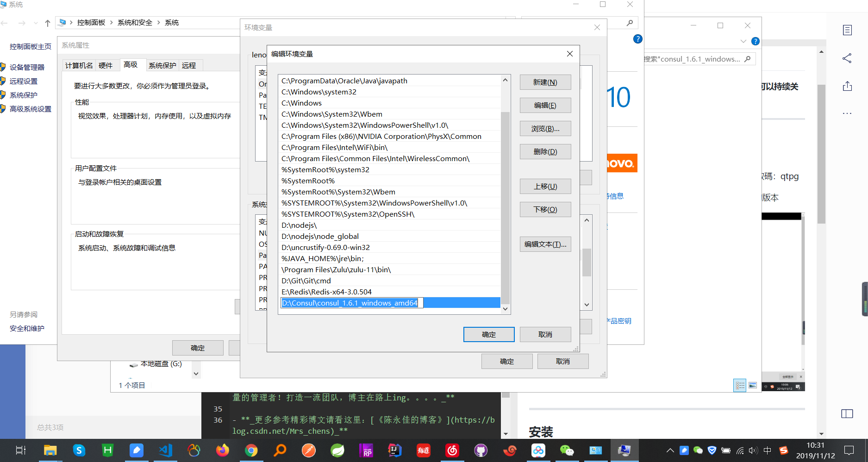
Task: Open 高级系统设置 in the left sidebar
Action: [31, 109]
